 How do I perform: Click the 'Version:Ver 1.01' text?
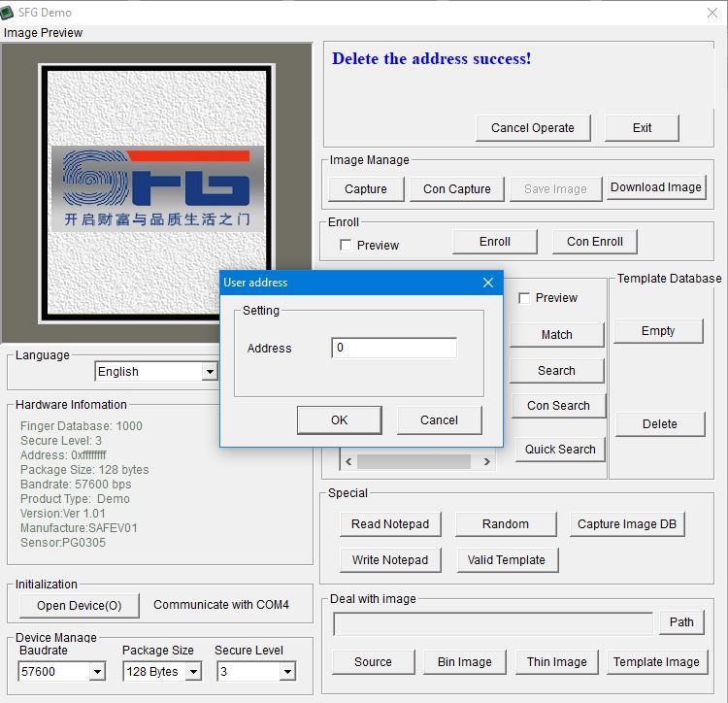tap(63, 513)
